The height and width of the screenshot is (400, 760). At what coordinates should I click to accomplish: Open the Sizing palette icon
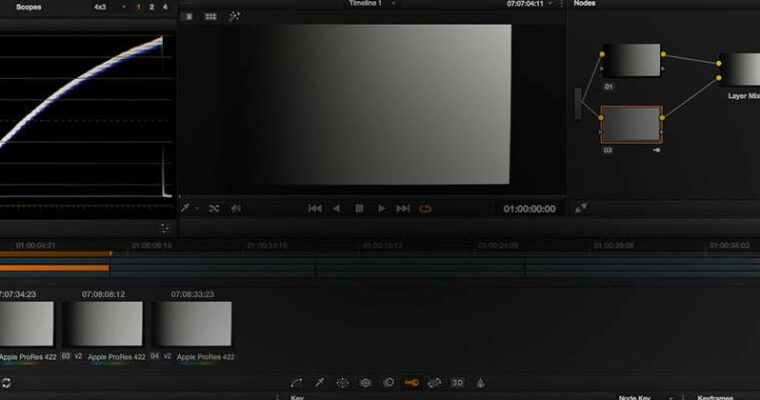point(434,383)
